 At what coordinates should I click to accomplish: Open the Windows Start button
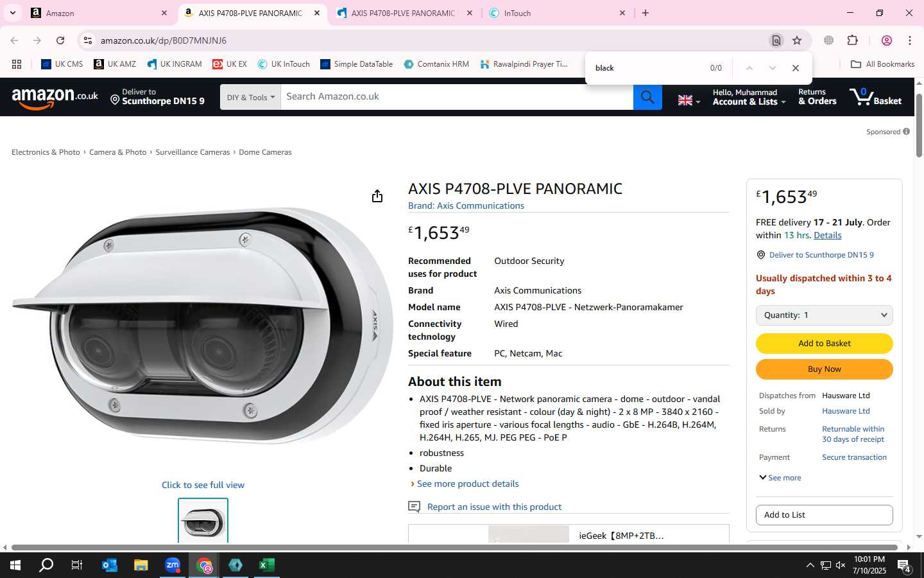pos(15,565)
